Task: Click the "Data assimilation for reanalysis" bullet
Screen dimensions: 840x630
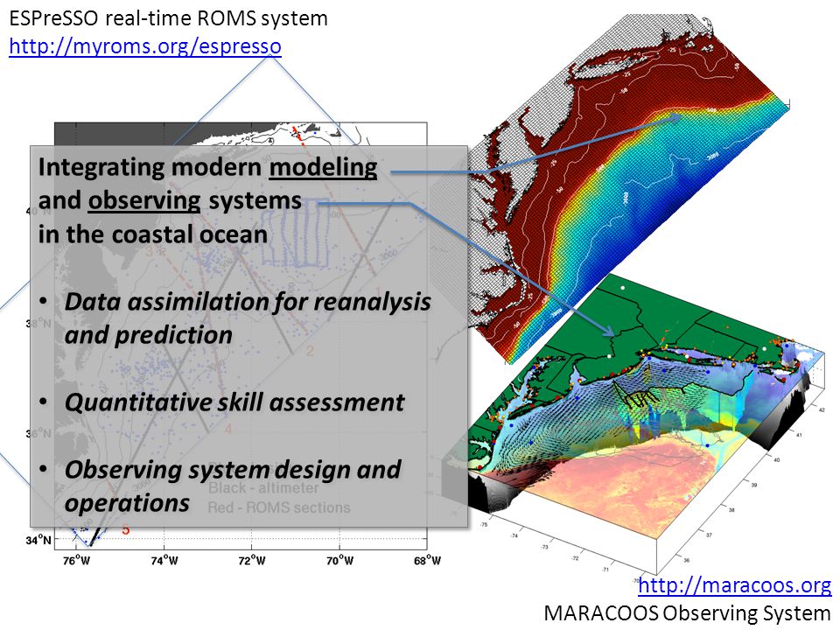Action: pyautogui.click(x=248, y=302)
